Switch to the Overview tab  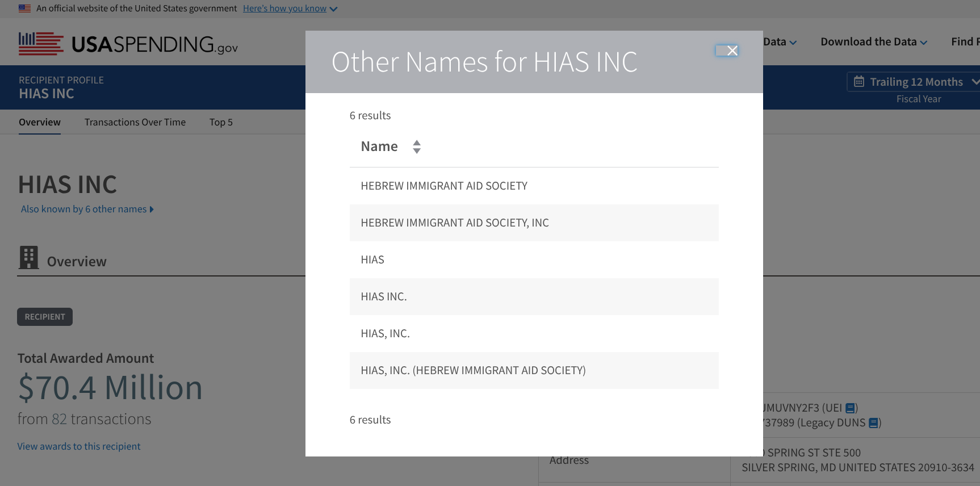click(40, 122)
